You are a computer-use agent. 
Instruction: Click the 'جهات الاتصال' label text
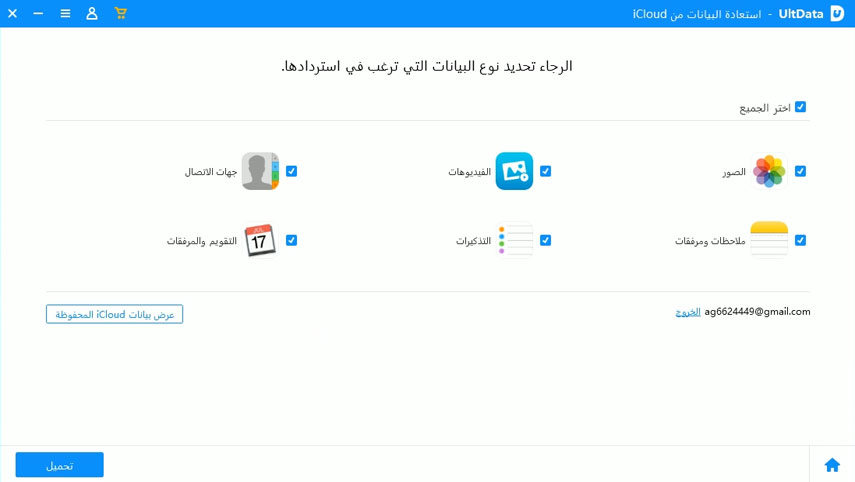210,172
